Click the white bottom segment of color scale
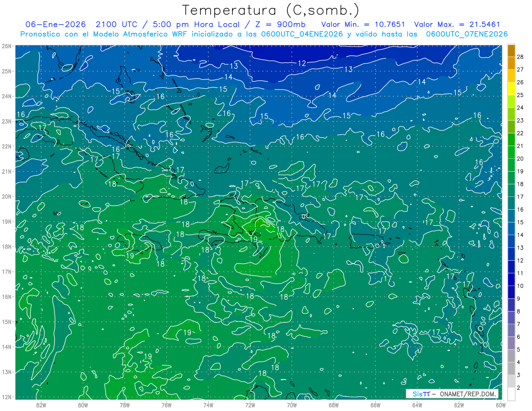Image resolution: width=532 pixels, height=411 pixels. point(511,394)
